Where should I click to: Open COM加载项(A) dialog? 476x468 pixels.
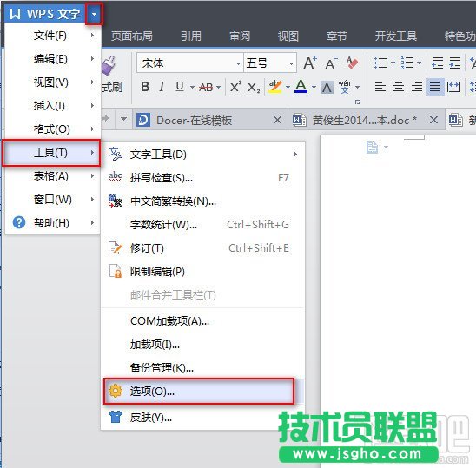point(202,321)
